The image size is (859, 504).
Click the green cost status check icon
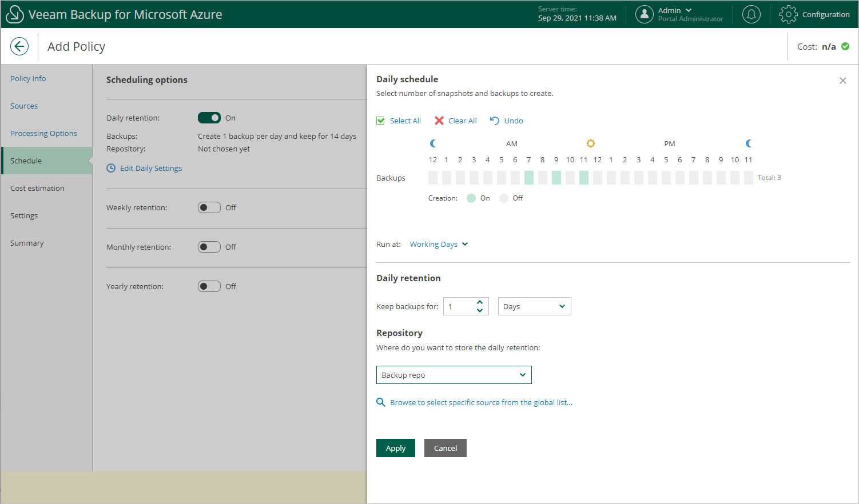point(845,46)
